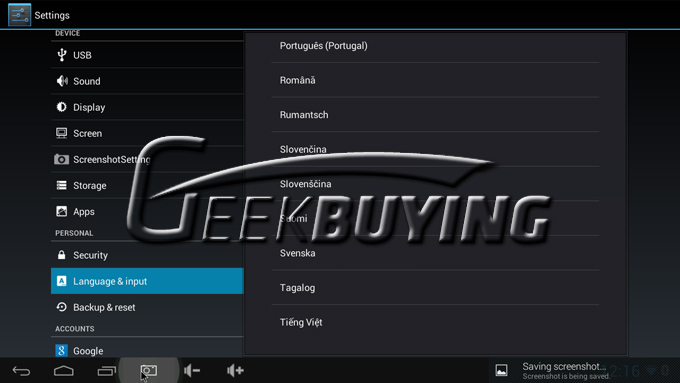This screenshot has height=383, width=680.
Task: Click the Google account icon
Action: click(x=62, y=350)
